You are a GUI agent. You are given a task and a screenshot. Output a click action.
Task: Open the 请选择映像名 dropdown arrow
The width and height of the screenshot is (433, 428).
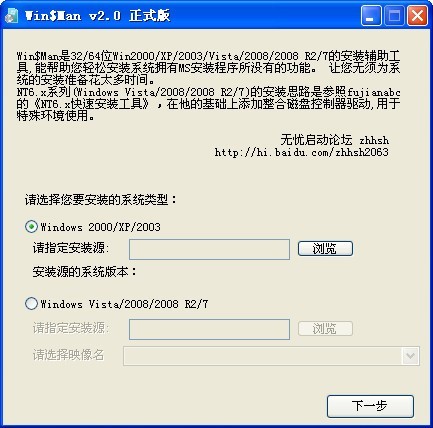click(x=410, y=356)
